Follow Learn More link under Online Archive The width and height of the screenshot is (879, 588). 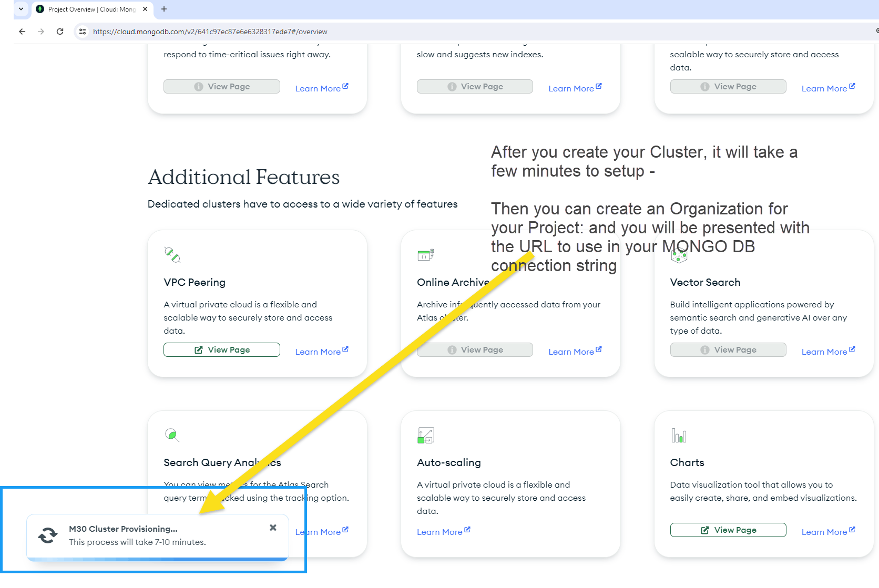pos(575,352)
